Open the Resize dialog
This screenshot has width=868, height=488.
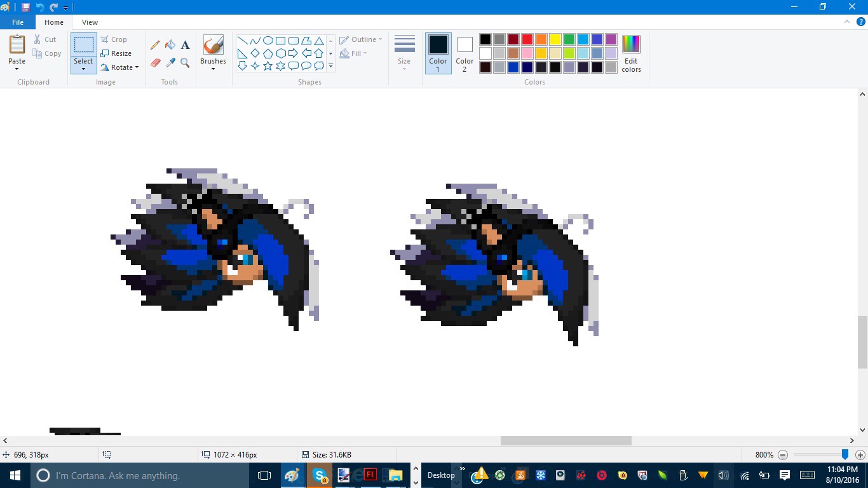(x=116, y=53)
